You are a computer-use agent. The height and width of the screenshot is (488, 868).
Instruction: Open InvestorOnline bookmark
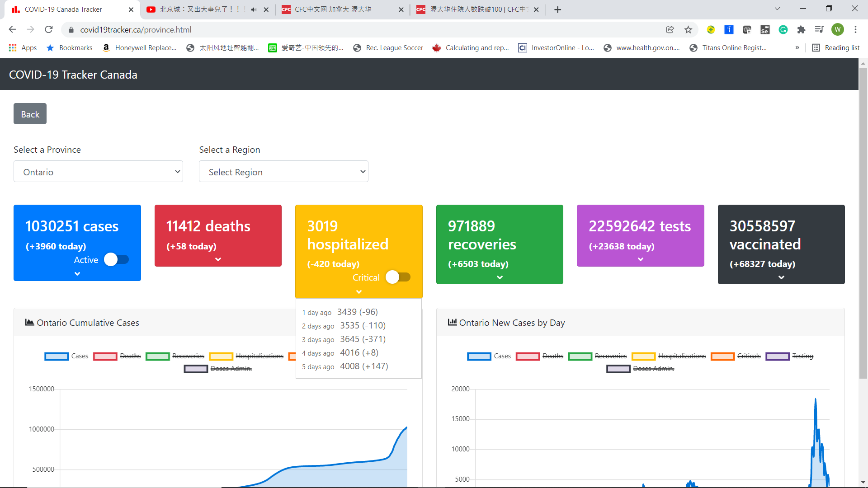tap(556, 48)
